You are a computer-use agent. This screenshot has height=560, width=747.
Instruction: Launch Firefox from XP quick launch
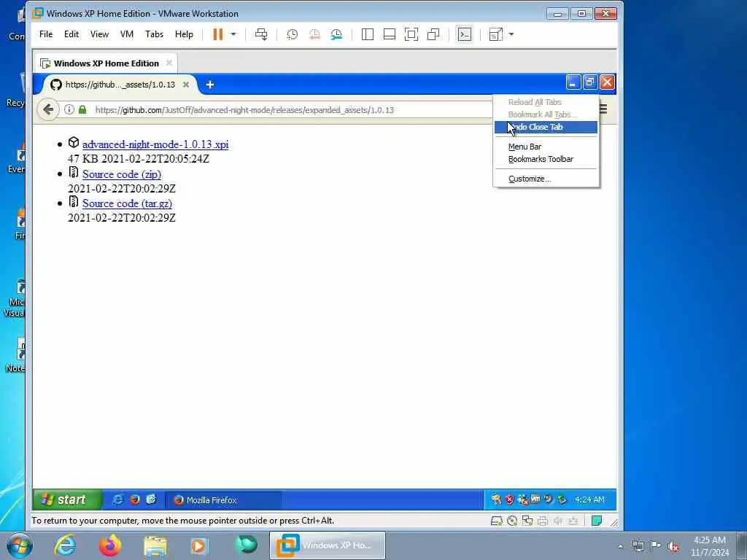pyautogui.click(x=135, y=499)
